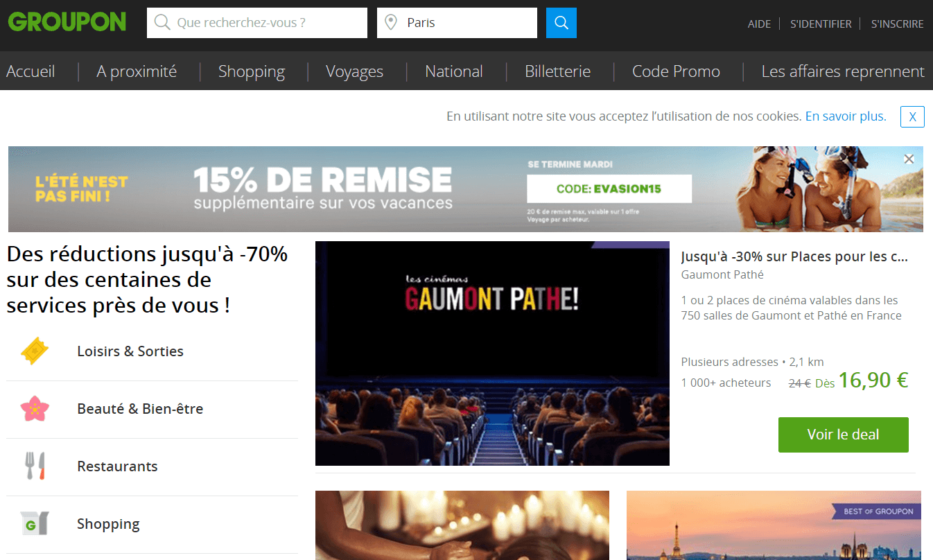The height and width of the screenshot is (560, 933).
Task: Open the candlelit massage deal image
Action: [x=462, y=525]
